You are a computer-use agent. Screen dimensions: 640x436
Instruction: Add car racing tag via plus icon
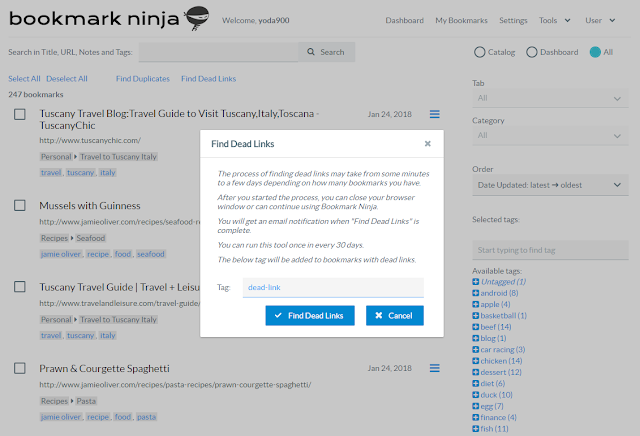coord(476,349)
